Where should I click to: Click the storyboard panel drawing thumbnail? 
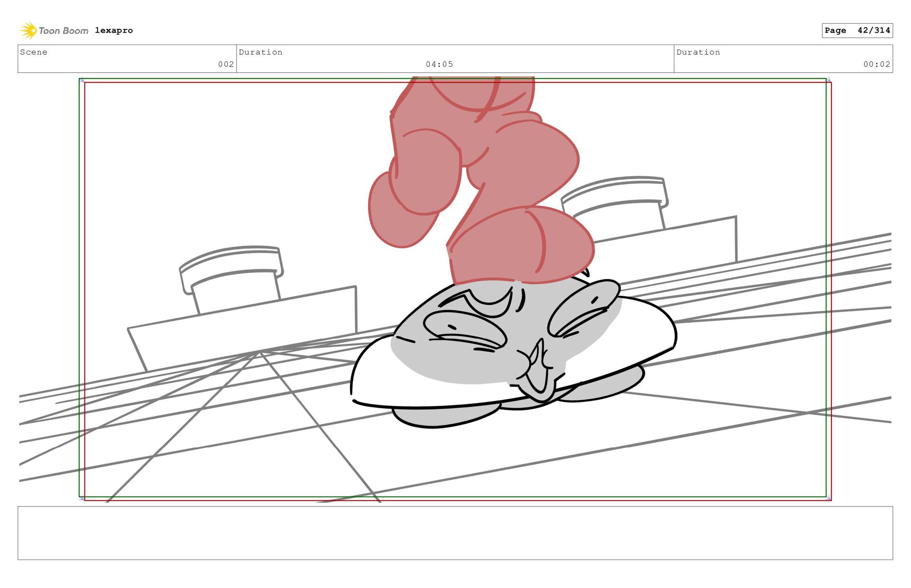coord(455,289)
